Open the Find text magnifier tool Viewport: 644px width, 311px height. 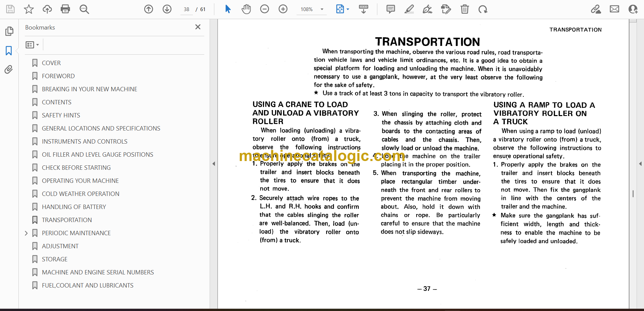[x=84, y=9]
